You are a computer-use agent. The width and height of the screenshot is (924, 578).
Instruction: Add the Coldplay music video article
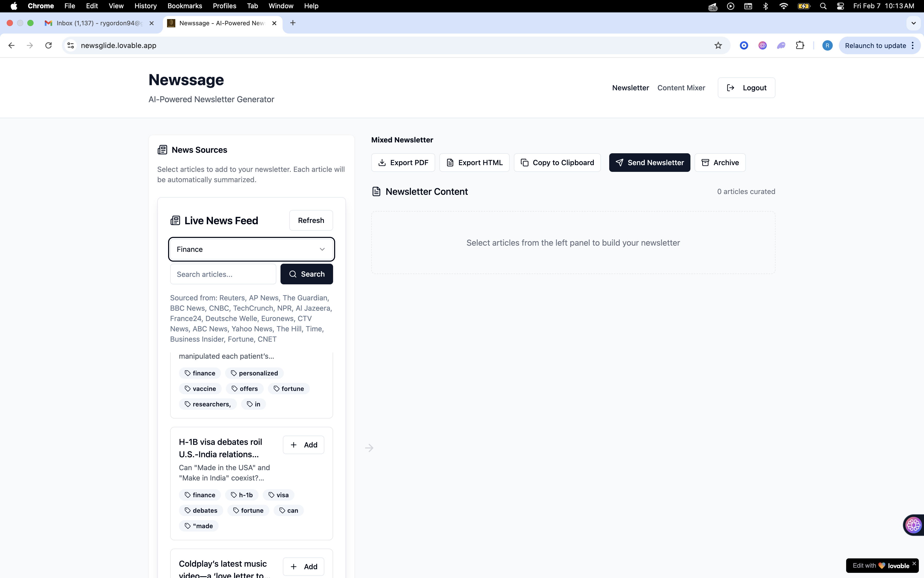click(303, 567)
